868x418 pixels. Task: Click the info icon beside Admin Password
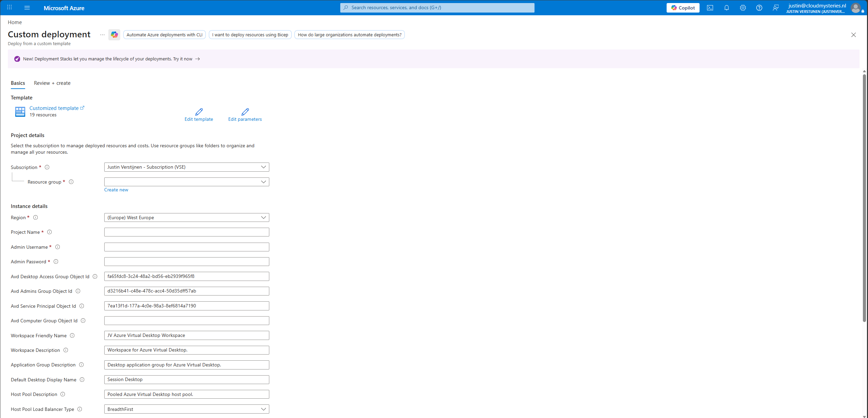pos(56,262)
